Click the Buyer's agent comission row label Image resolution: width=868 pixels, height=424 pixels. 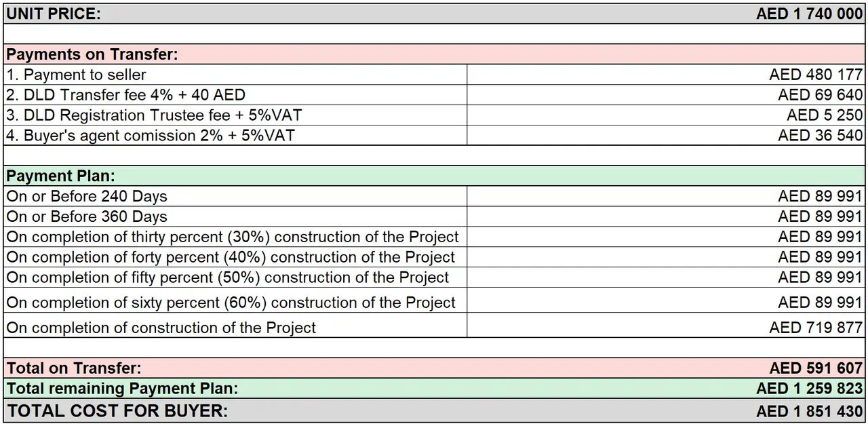click(235, 135)
